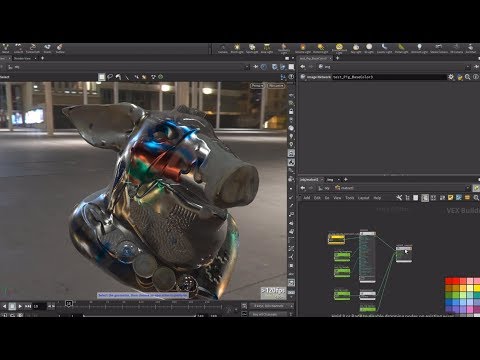This screenshot has width=480, height=360.
Task: Pick the red swatch in the color palette
Action: click(449, 281)
